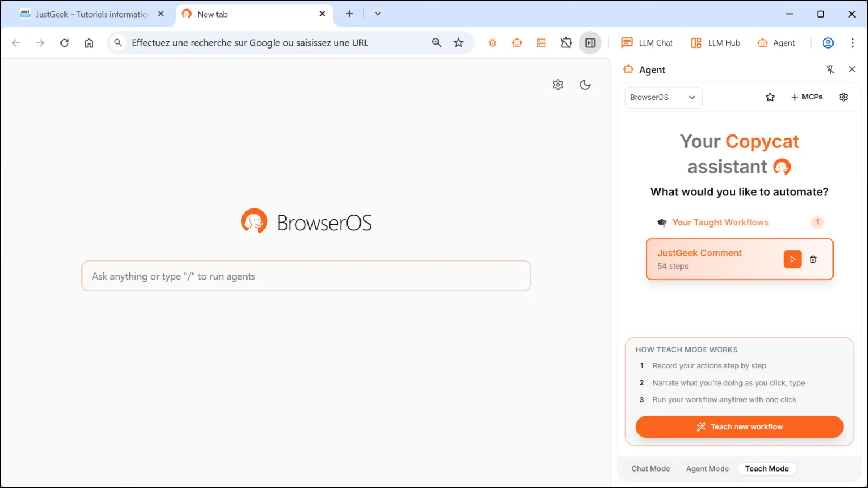Open the Agent panel settings gear

[x=843, y=97]
